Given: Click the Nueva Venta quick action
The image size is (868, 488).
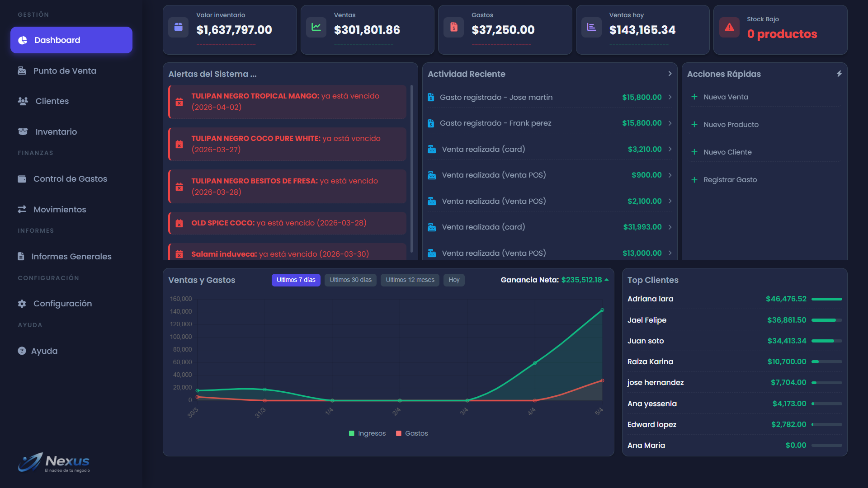Looking at the screenshot, I should (x=725, y=97).
